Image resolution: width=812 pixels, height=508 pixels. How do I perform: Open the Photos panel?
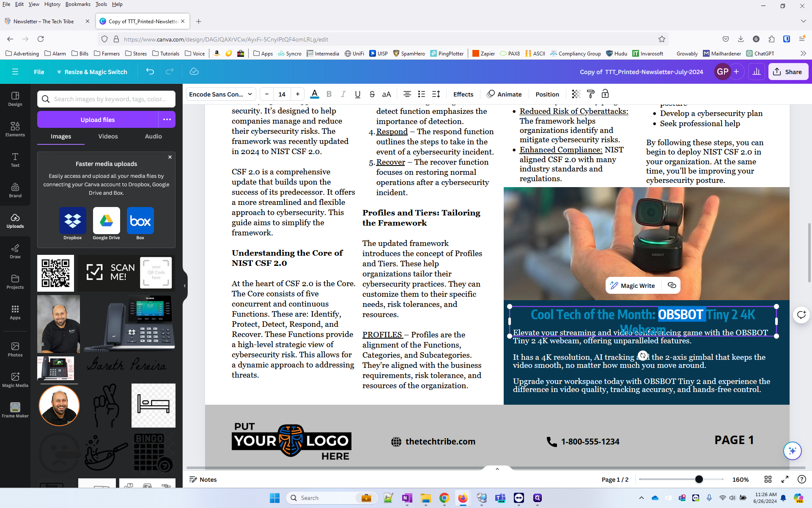[15, 350]
